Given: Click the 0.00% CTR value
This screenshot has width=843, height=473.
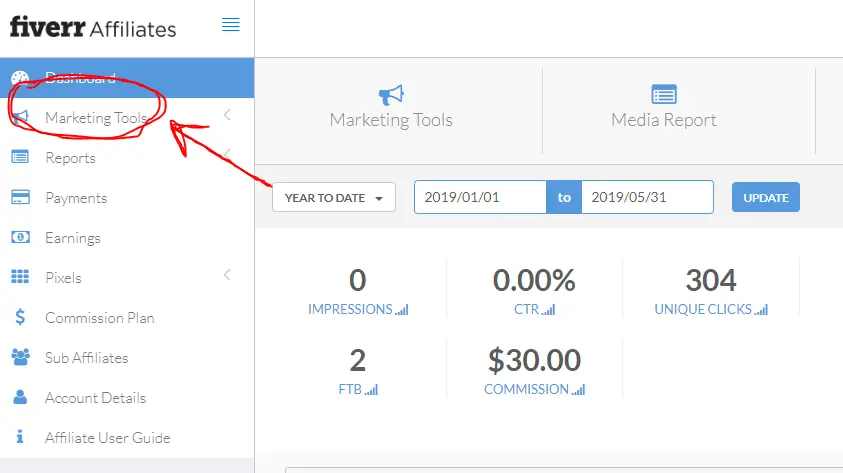Looking at the screenshot, I should point(534,280).
